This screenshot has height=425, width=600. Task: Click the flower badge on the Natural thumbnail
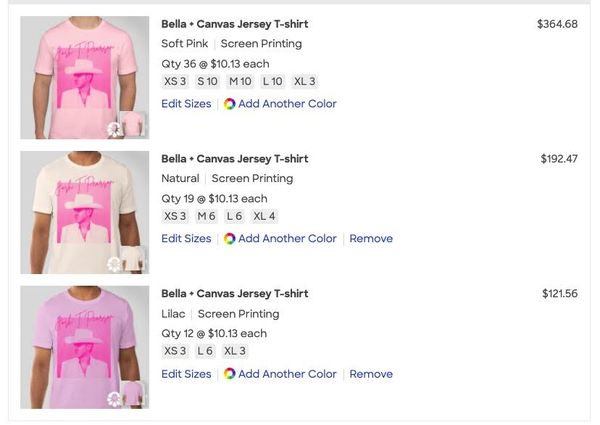pyautogui.click(x=114, y=264)
